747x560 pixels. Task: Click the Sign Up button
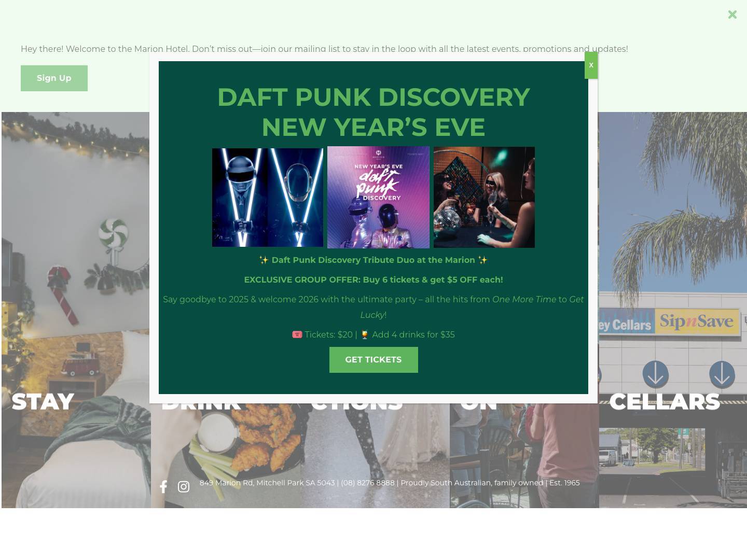click(54, 78)
